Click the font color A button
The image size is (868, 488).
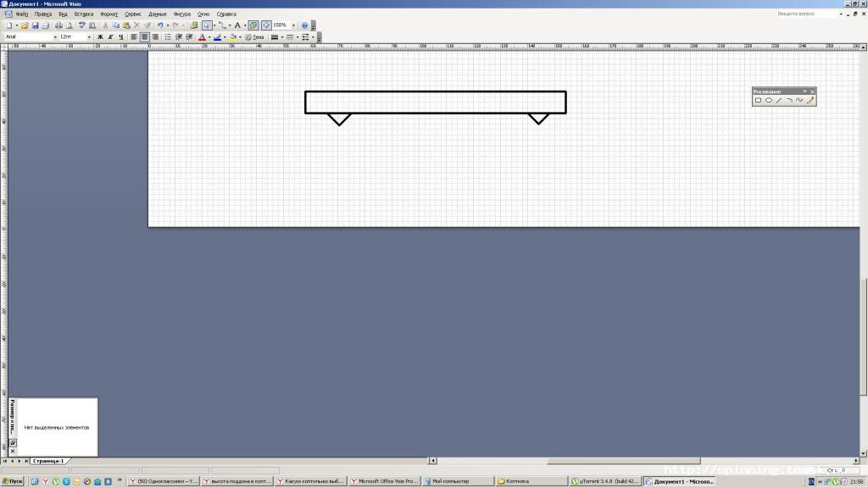[x=202, y=37]
